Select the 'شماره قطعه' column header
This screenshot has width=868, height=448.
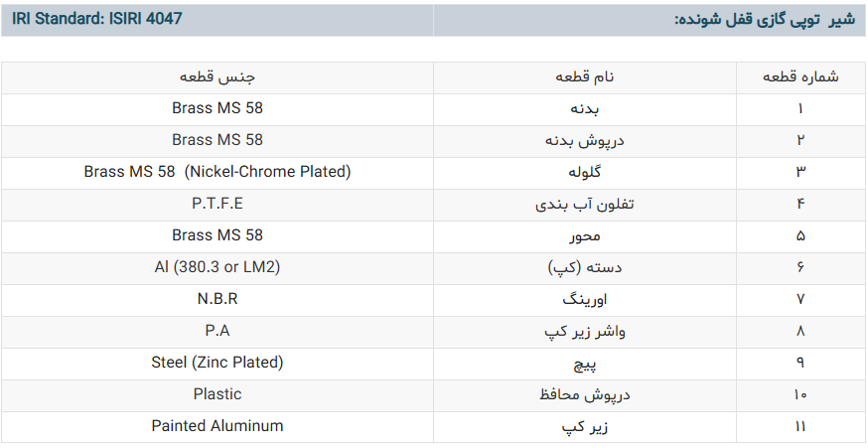800,77
